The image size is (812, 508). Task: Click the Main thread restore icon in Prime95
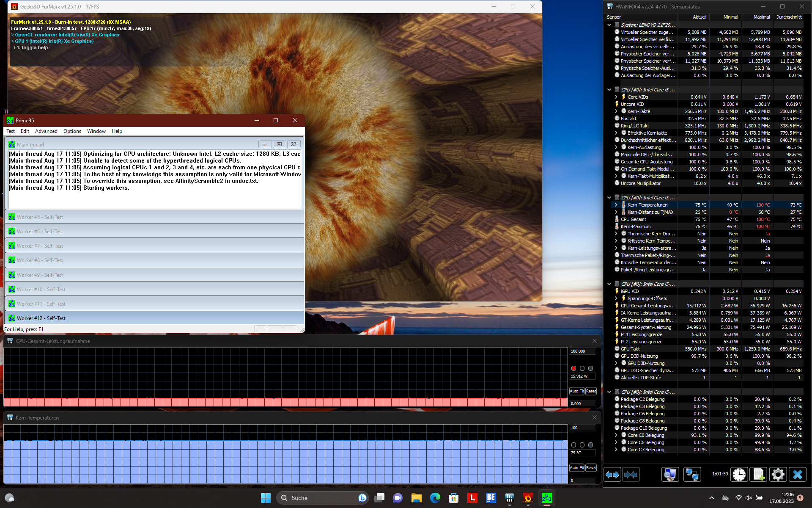279,144
